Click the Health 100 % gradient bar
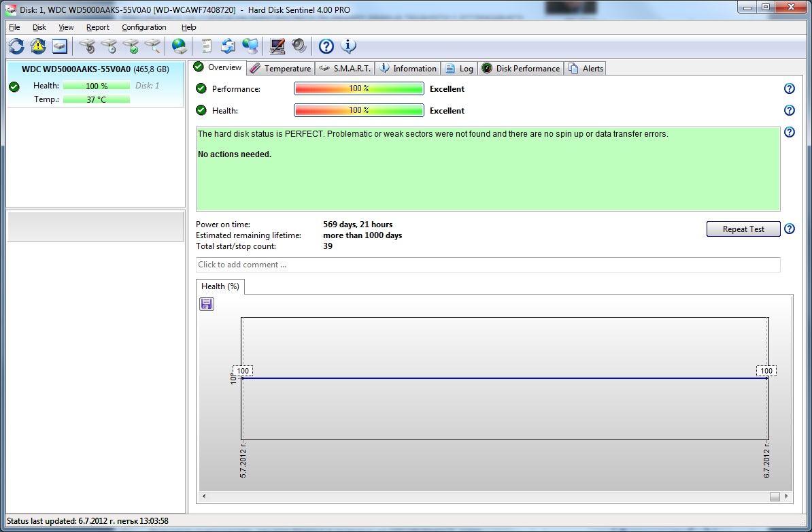Image resolution: width=812 pixels, height=532 pixels. pos(359,110)
